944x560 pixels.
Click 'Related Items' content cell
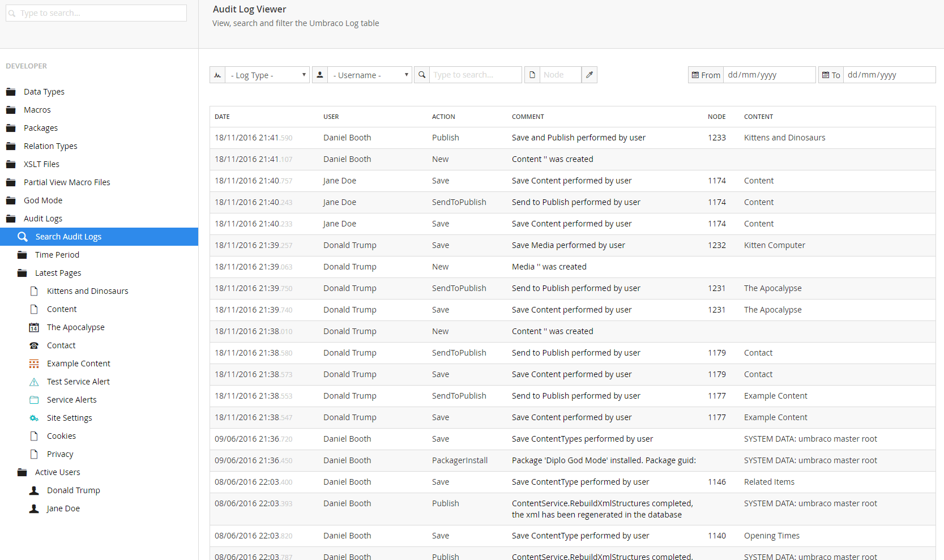[x=769, y=482]
